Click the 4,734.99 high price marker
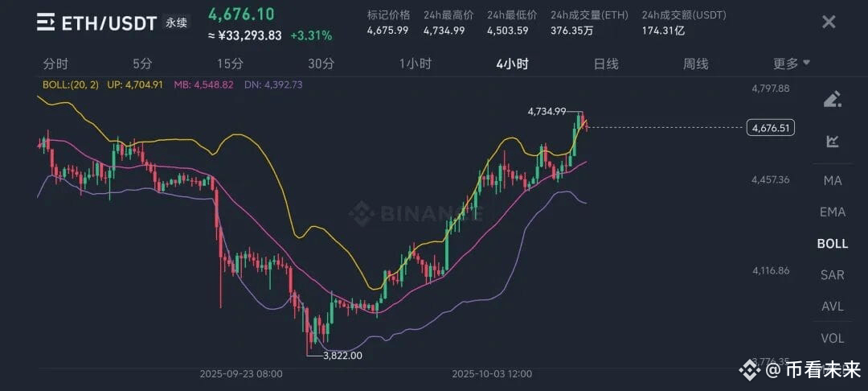This screenshot has width=868, height=391. (x=547, y=112)
